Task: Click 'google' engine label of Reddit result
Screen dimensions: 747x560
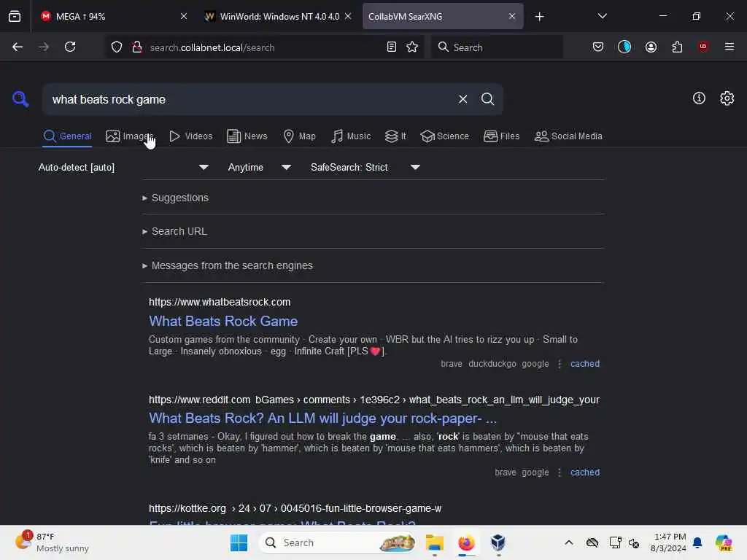Action: pos(535,472)
